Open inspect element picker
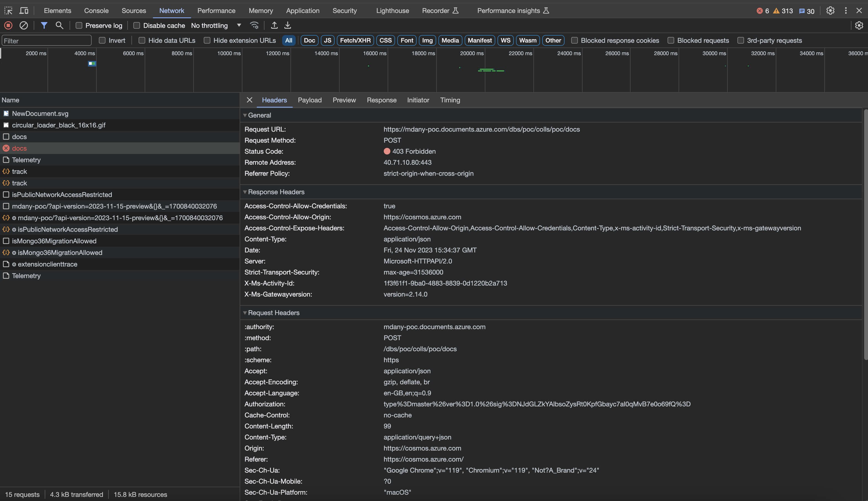The image size is (868, 501). click(x=8, y=10)
